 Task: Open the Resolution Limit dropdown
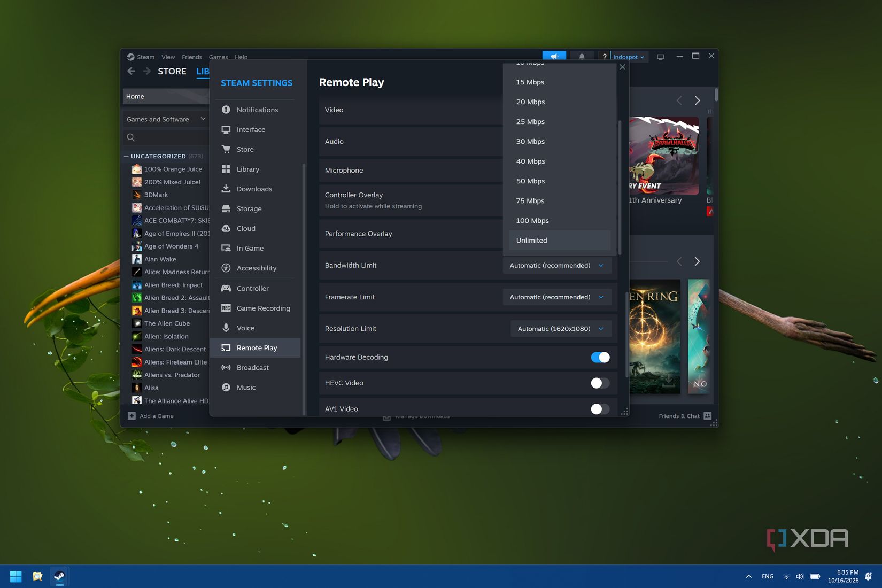[x=561, y=329]
